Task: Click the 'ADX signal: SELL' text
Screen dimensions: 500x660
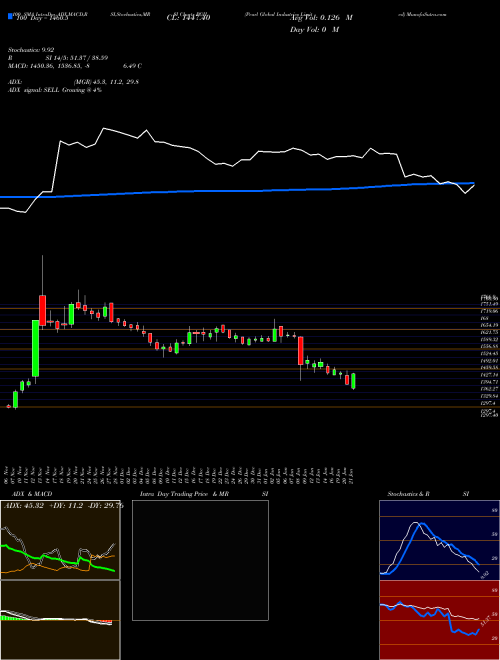Action: pos(34,90)
